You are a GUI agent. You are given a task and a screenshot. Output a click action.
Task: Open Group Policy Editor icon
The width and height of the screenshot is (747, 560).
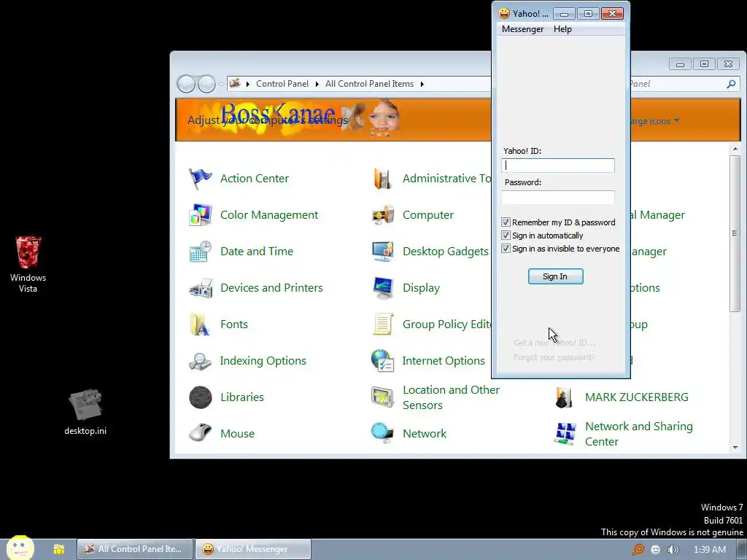[x=382, y=324]
